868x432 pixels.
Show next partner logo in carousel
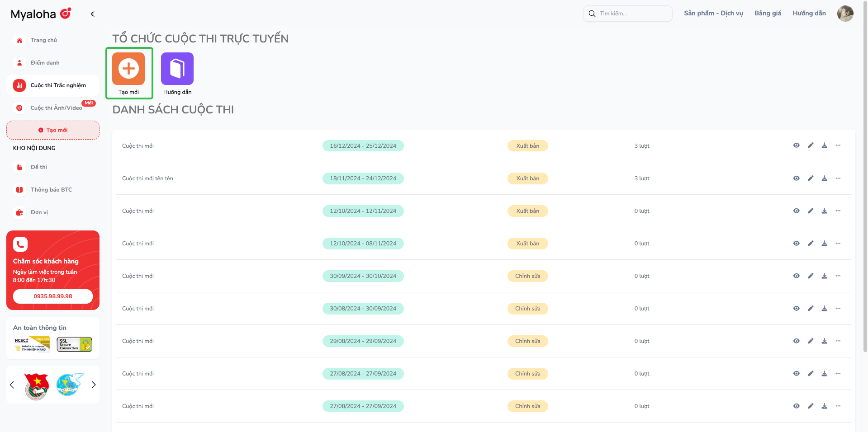pyautogui.click(x=94, y=385)
